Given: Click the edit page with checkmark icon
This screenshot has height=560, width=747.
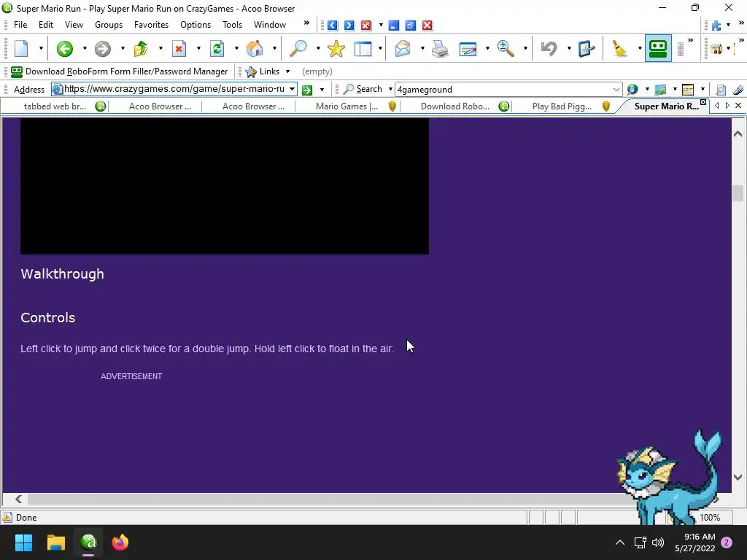Looking at the screenshot, I should (x=586, y=49).
